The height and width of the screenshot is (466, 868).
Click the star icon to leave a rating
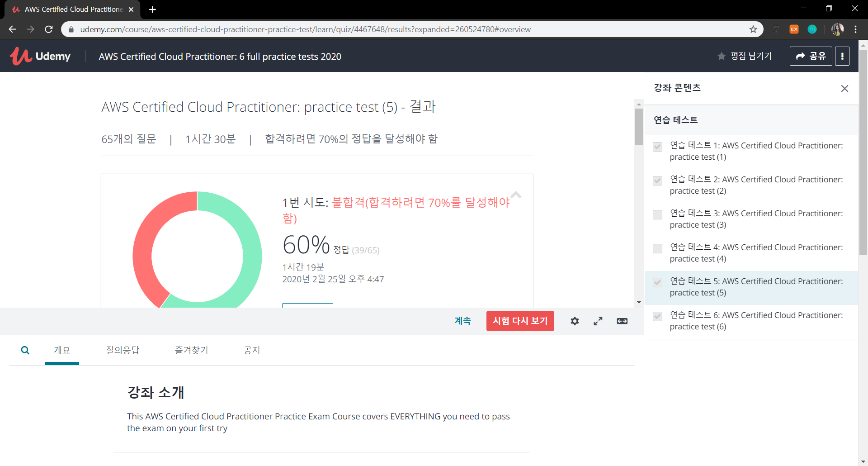(x=721, y=56)
